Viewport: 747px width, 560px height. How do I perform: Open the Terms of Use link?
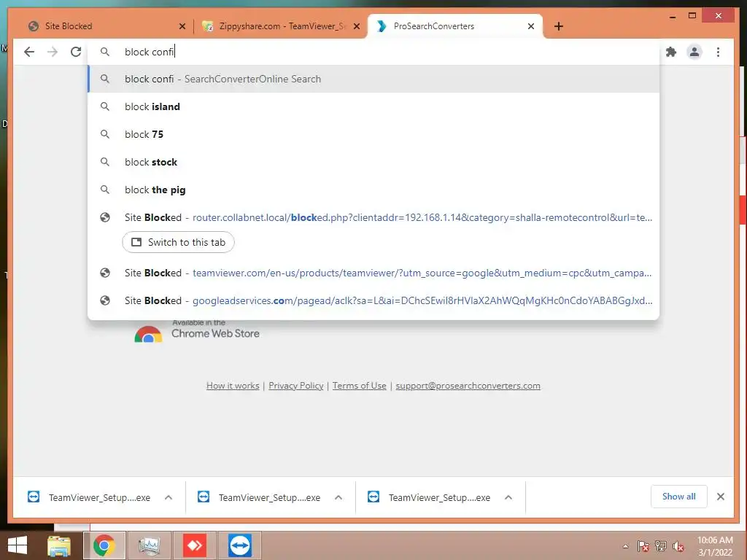click(x=359, y=386)
